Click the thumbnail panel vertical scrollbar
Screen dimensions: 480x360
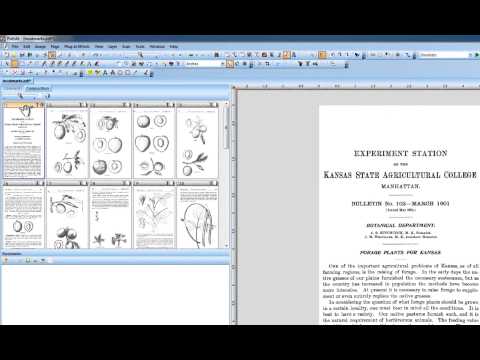(x=226, y=128)
